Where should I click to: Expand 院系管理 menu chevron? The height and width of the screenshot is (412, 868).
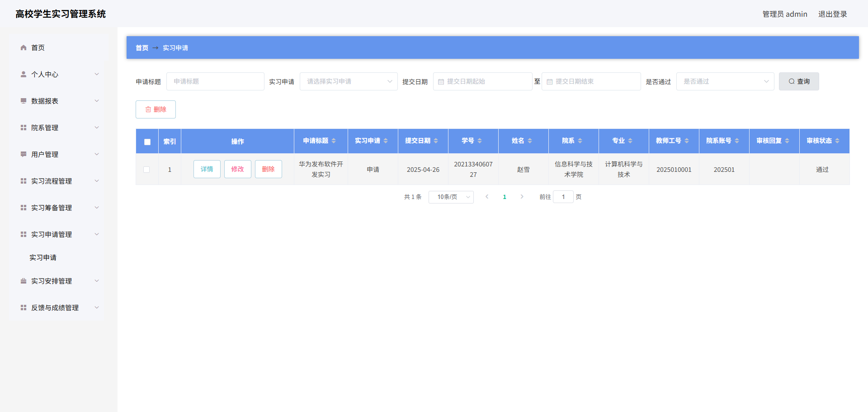pyautogui.click(x=97, y=128)
